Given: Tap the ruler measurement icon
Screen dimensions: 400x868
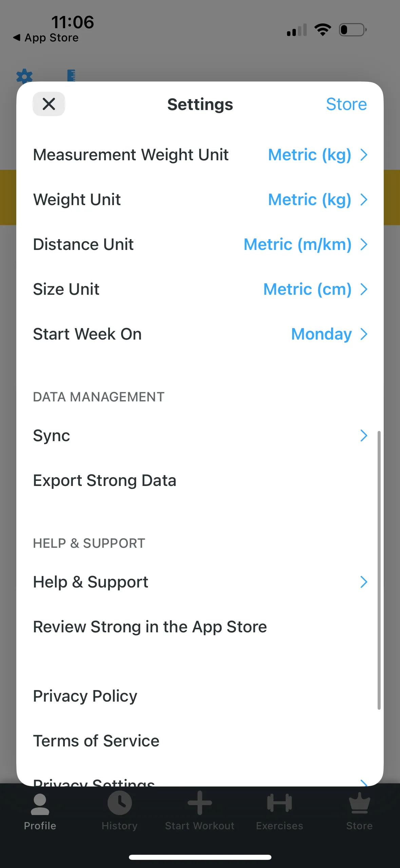Looking at the screenshot, I should pos(71,75).
